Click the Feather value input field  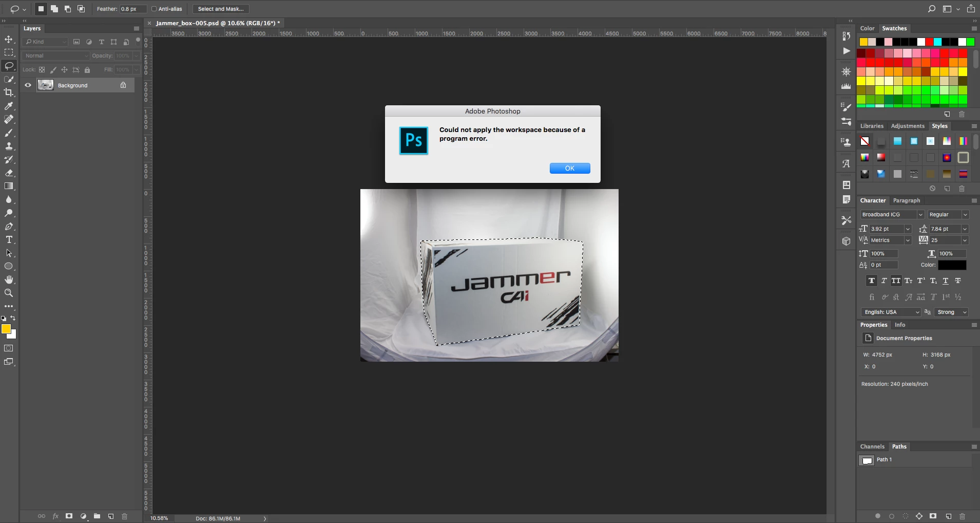click(132, 9)
